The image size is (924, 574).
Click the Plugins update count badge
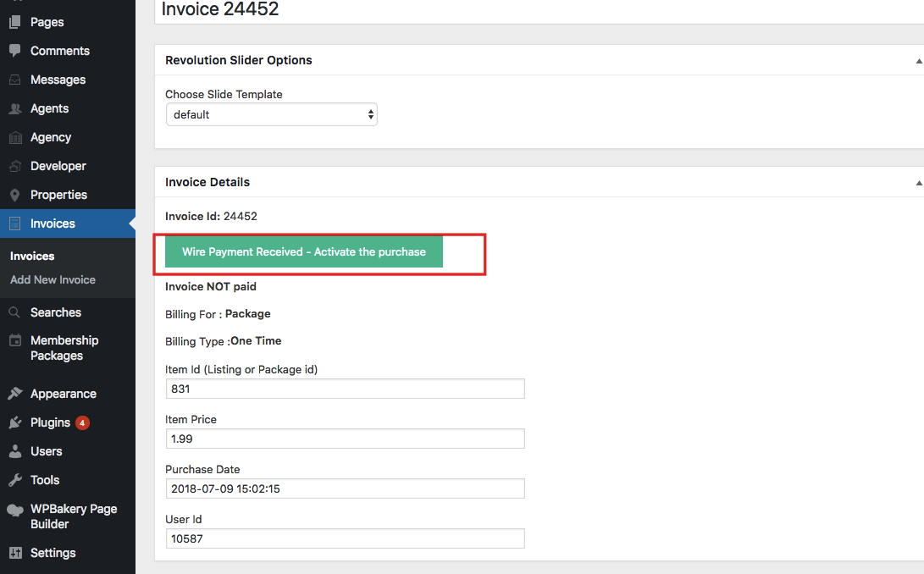coord(82,422)
